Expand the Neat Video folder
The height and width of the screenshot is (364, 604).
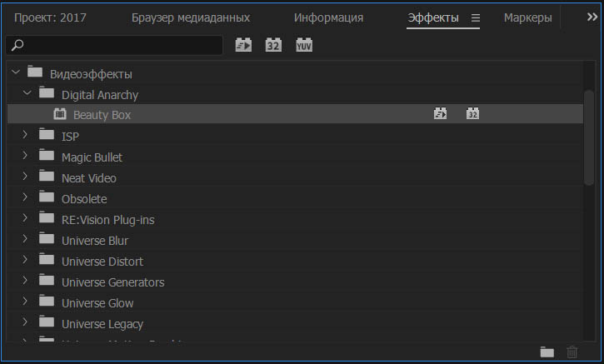tap(25, 176)
